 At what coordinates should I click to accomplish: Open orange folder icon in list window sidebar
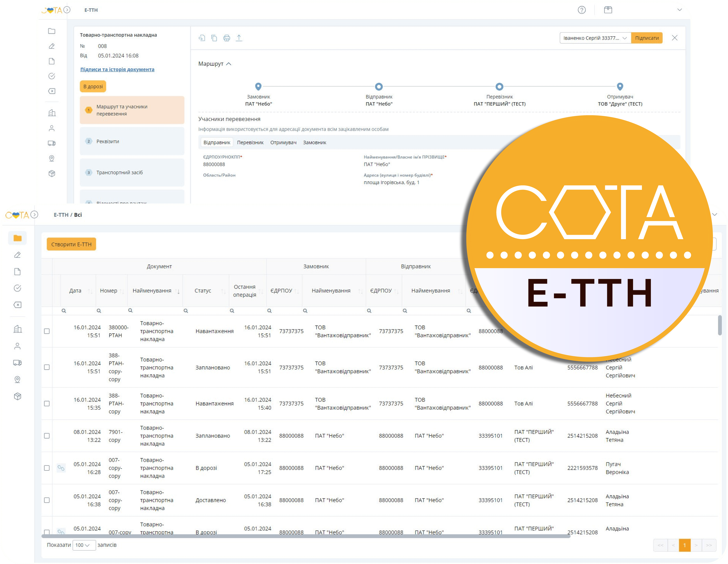pos(18,238)
